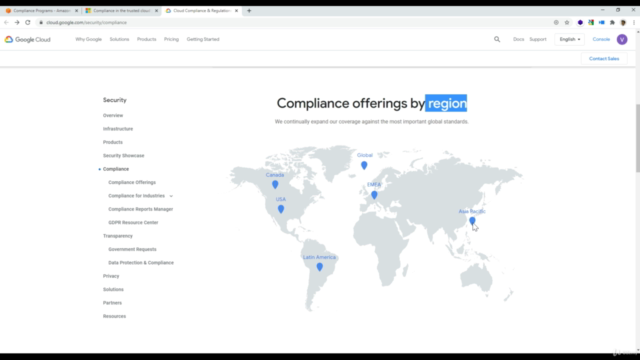Open Partners sidebar link
Viewport: 640px width, 360px height.
click(x=112, y=303)
